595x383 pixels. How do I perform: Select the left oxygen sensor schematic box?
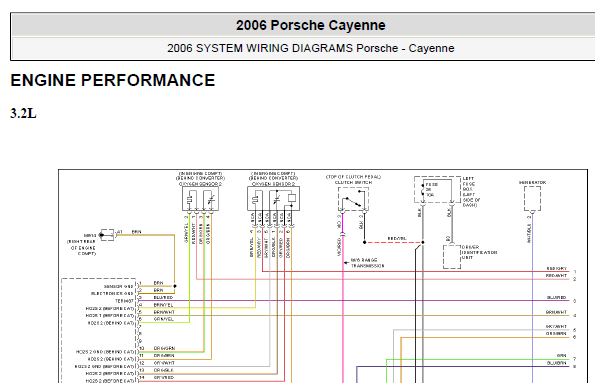click(x=200, y=199)
